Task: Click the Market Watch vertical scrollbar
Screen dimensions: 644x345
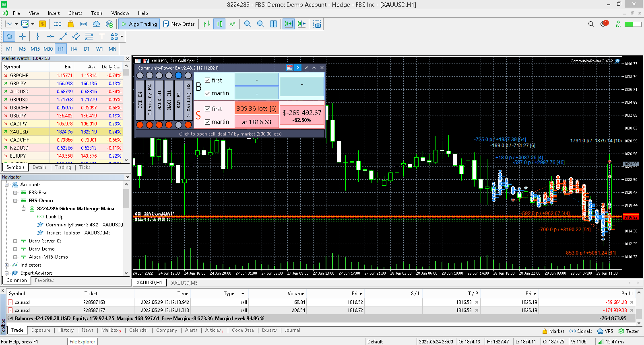Action: tap(126, 113)
